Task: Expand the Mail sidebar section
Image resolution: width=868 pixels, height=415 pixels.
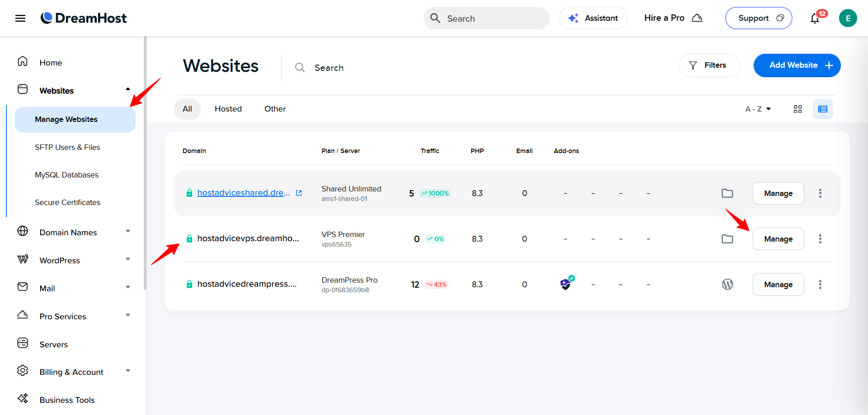Action: (128, 287)
